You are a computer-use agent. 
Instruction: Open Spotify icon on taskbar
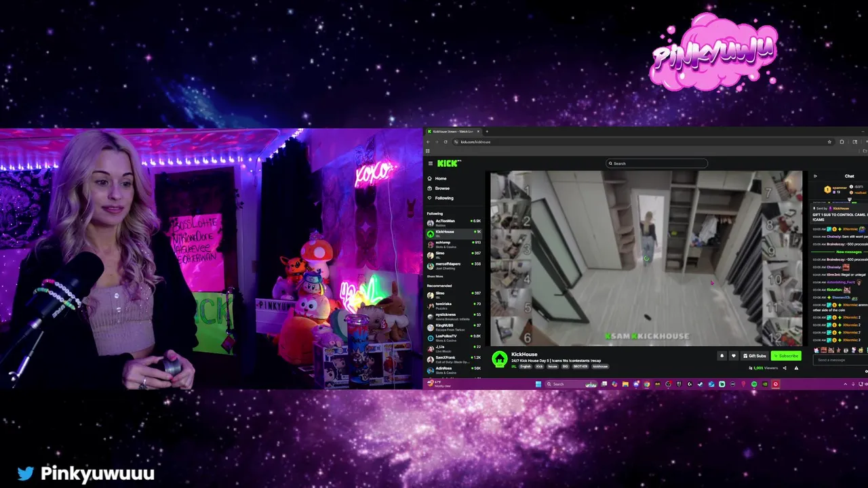[754, 384]
